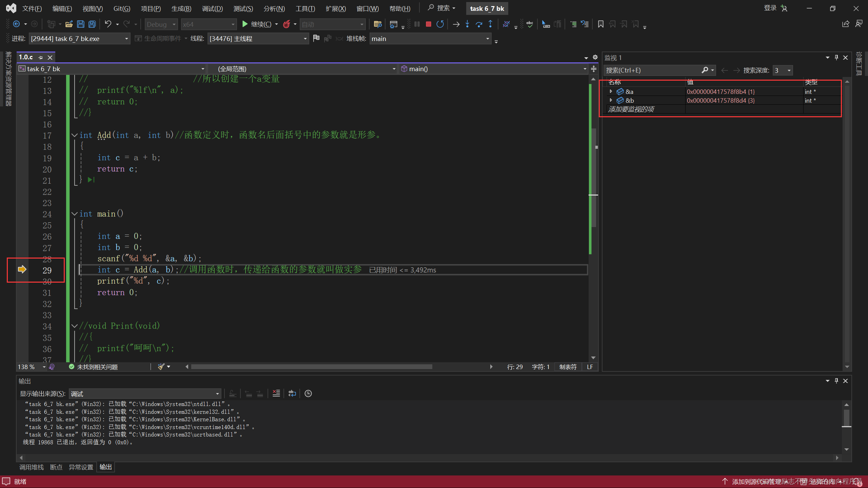Switch to the 异常设置 tab
The image size is (868, 488).
(x=81, y=467)
